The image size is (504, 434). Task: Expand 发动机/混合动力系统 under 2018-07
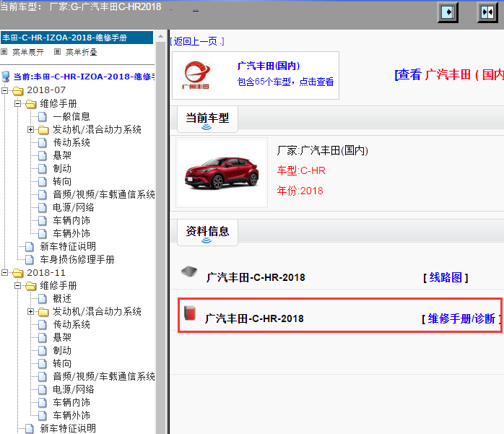click(x=30, y=129)
